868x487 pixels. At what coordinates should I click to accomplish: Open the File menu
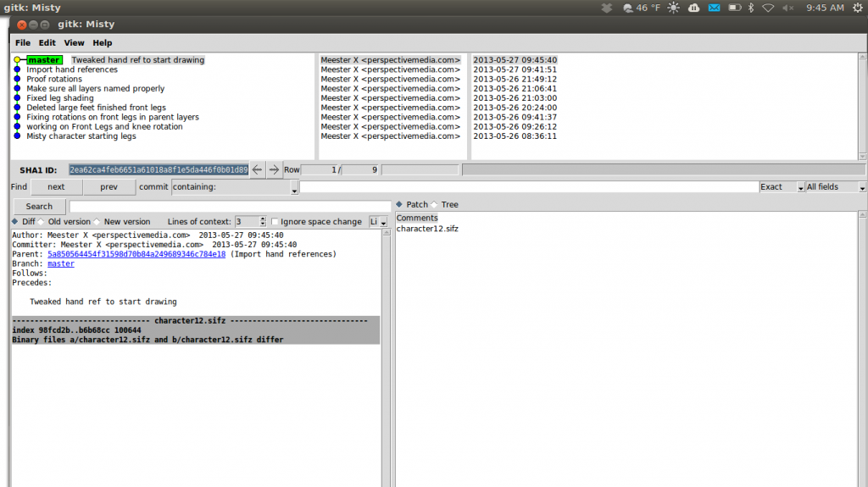pyautogui.click(x=23, y=42)
